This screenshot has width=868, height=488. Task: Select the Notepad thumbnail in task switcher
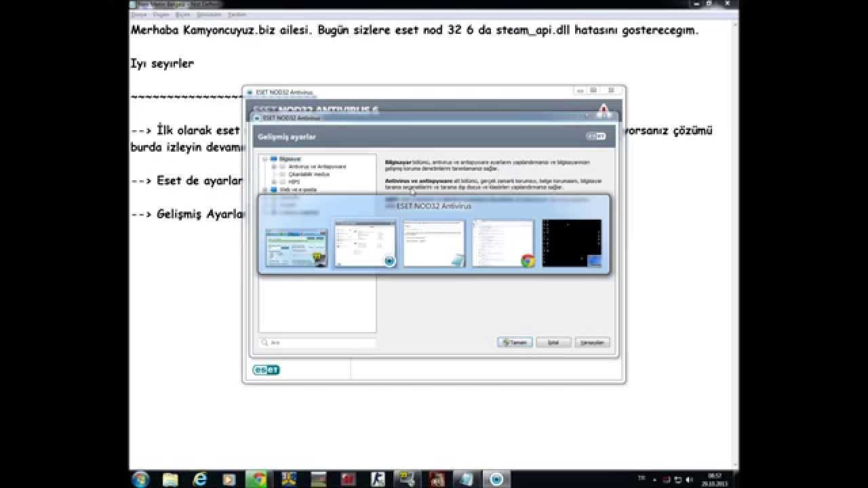[x=435, y=243]
